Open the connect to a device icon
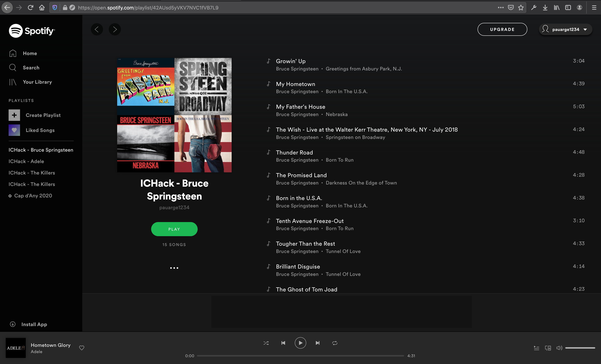 548,348
